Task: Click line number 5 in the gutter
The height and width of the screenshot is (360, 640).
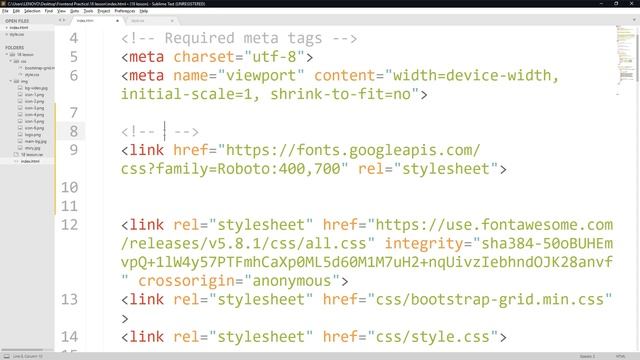Action: (73, 57)
